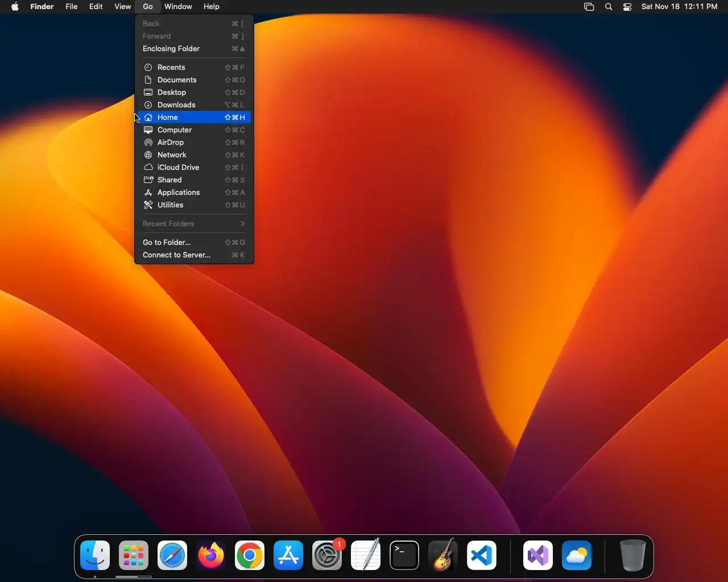Launch Safari from the Dock
Viewport: 728px width, 582px height.
[x=172, y=555]
